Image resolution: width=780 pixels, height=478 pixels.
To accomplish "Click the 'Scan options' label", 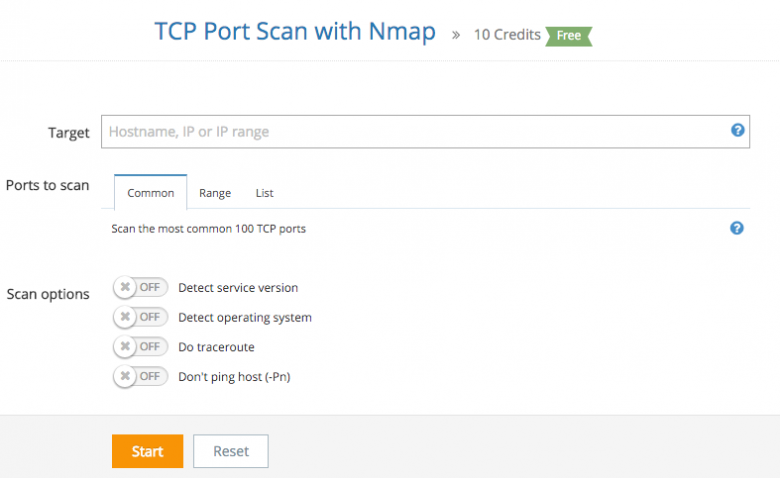I will pos(48,294).
